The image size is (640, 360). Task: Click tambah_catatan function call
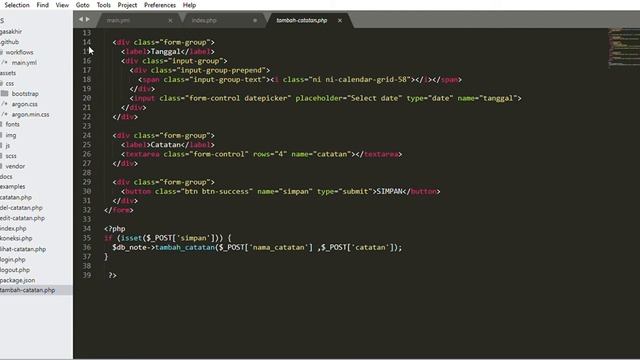coord(185,247)
